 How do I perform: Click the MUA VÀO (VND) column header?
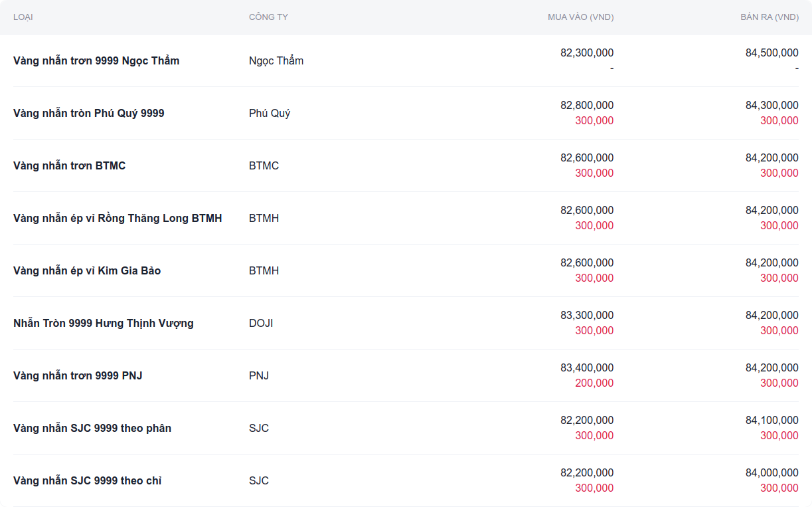click(580, 17)
